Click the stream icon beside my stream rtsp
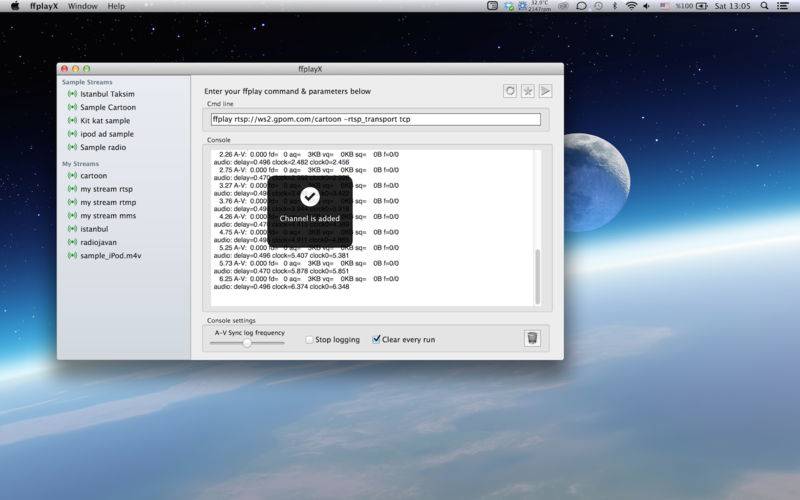Image resolution: width=800 pixels, height=500 pixels. [72, 189]
